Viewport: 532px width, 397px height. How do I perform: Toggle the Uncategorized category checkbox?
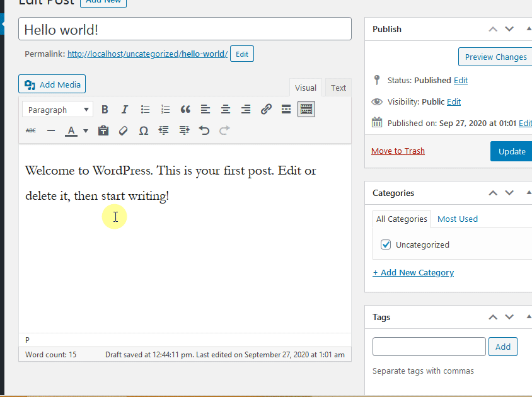[385, 245]
